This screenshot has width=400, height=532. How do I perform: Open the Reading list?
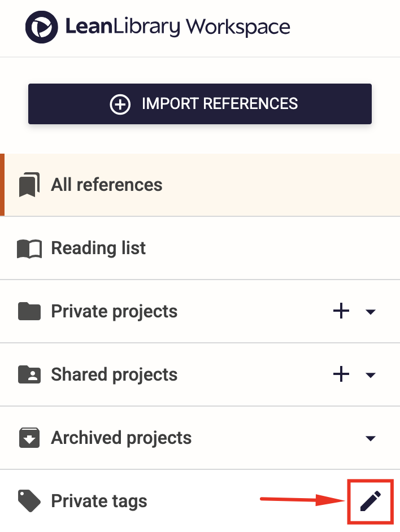[x=200, y=248]
